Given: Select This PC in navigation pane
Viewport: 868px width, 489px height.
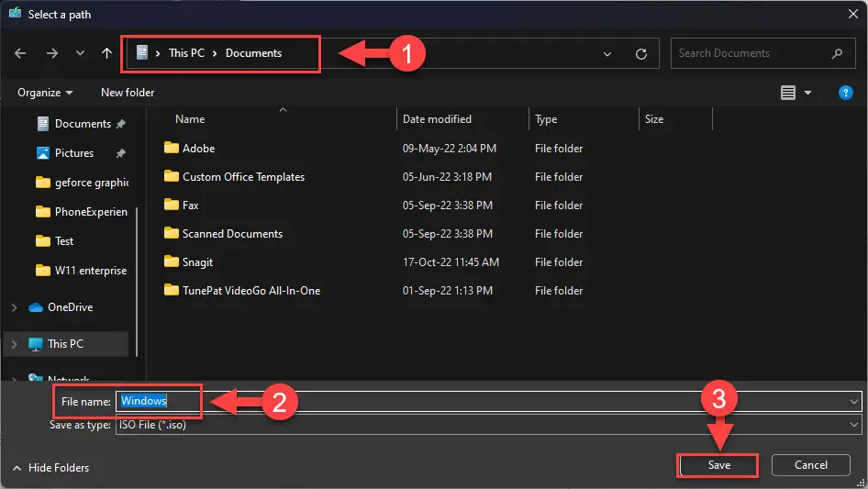Looking at the screenshot, I should [65, 344].
